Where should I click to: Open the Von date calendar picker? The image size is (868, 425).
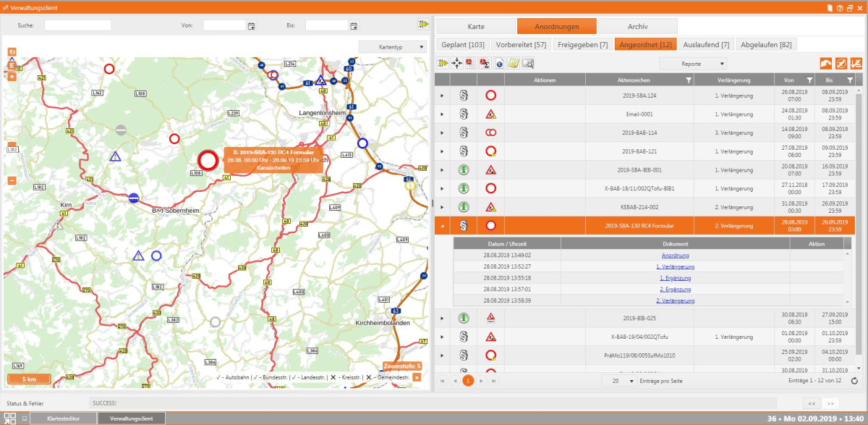pos(251,26)
